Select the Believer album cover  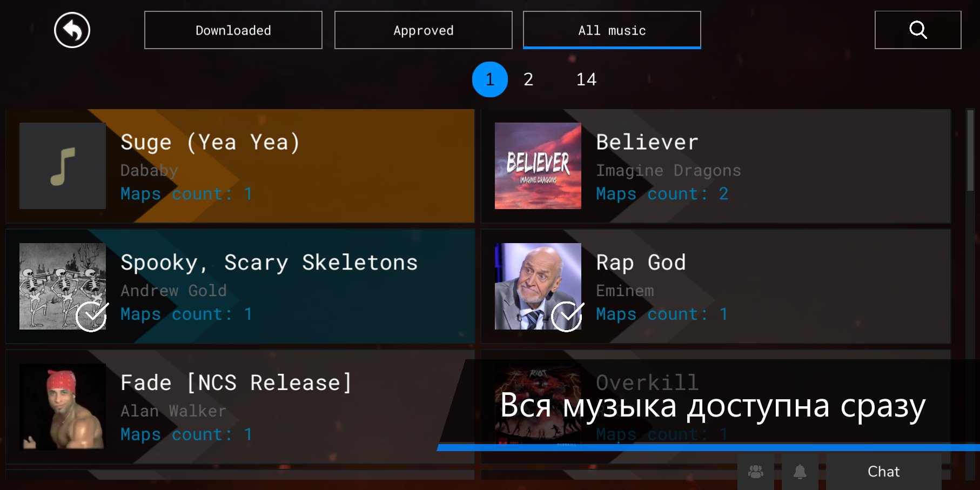click(x=538, y=166)
